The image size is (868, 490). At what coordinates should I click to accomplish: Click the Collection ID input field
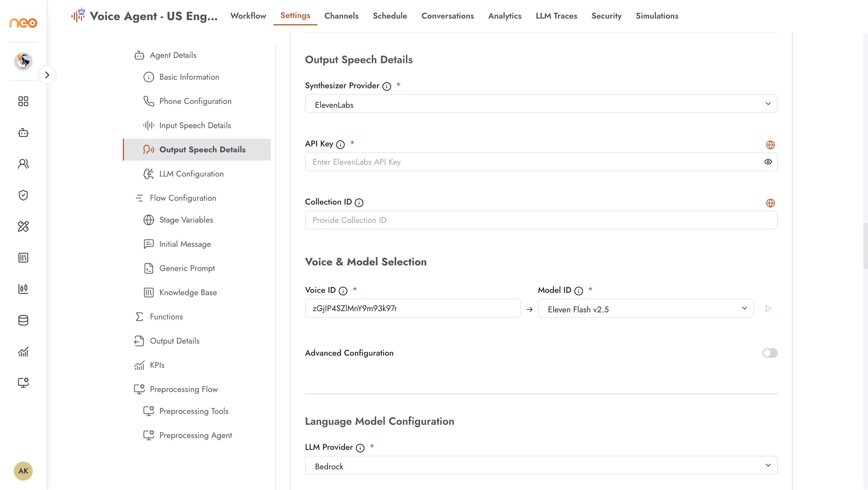(541, 220)
